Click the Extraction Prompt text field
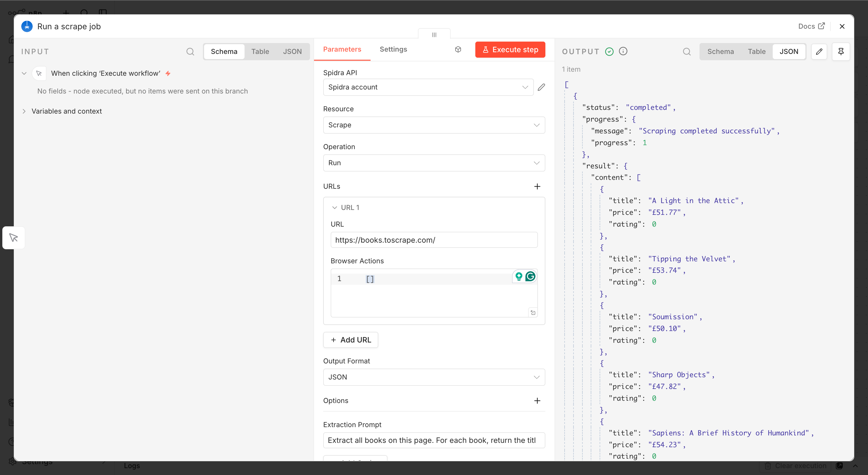 point(434,440)
